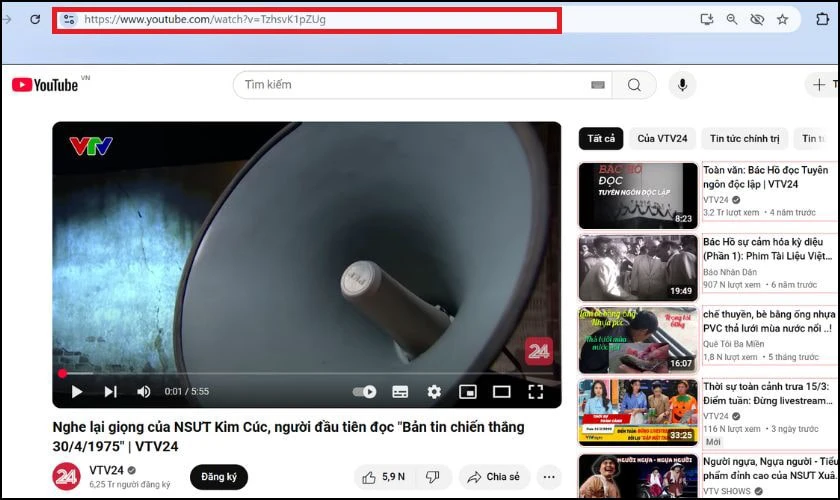Start voice search with microphone icon
The height and width of the screenshot is (500, 840).
(x=682, y=85)
